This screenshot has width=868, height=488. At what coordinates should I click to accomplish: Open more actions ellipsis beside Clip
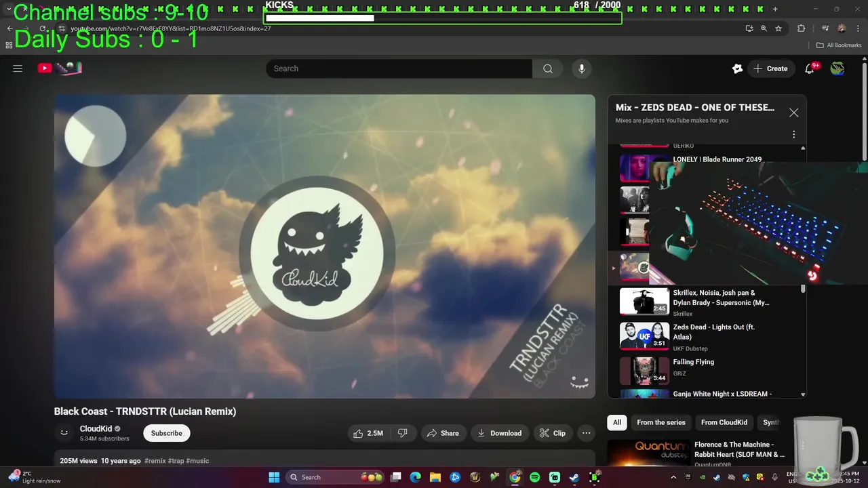586,433
